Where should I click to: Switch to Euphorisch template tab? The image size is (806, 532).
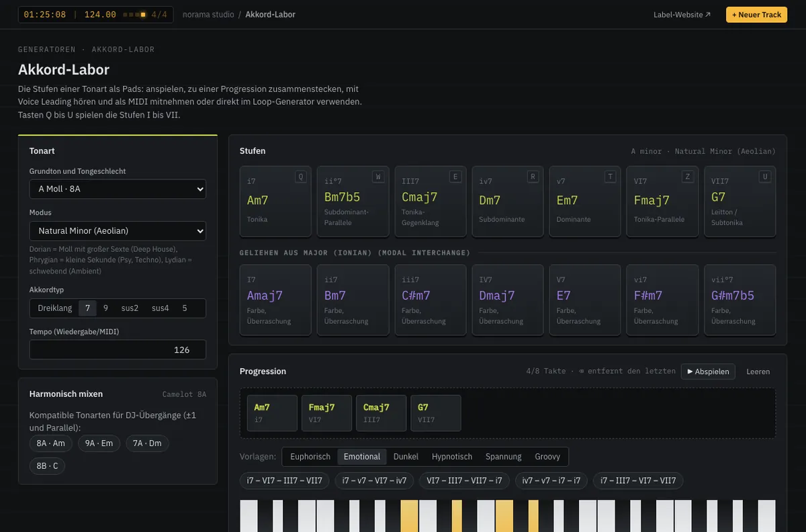(310, 457)
